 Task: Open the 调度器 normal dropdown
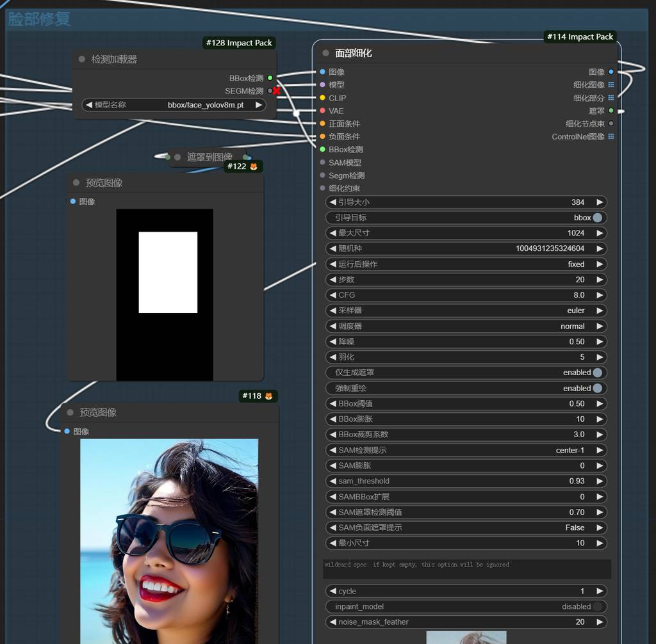[x=466, y=326]
